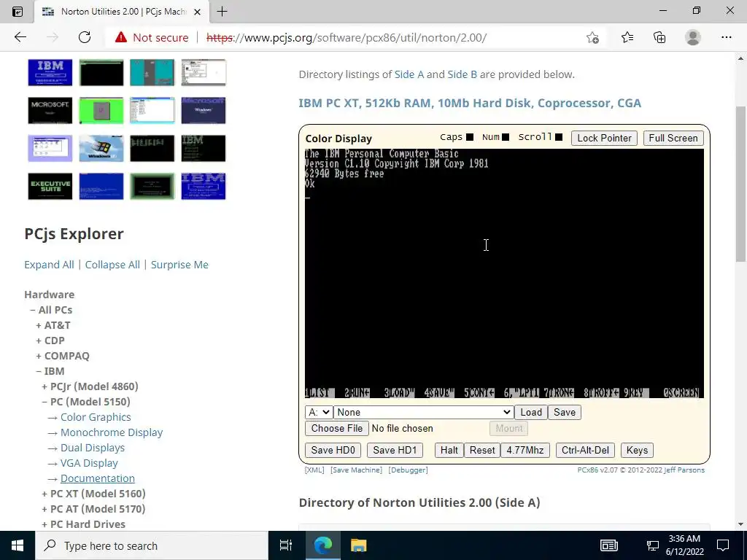Send Ctrl-Alt-Del to the machine

click(x=585, y=450)
